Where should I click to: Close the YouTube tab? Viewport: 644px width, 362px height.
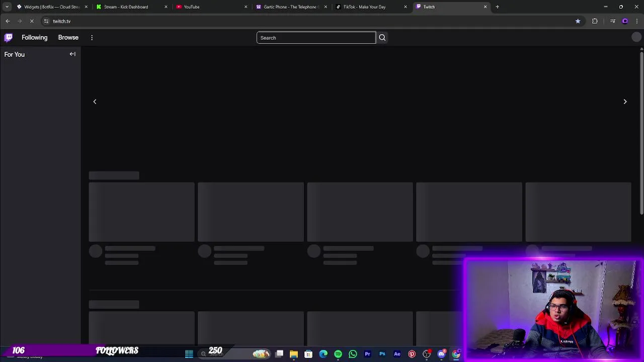click(246, 7)
